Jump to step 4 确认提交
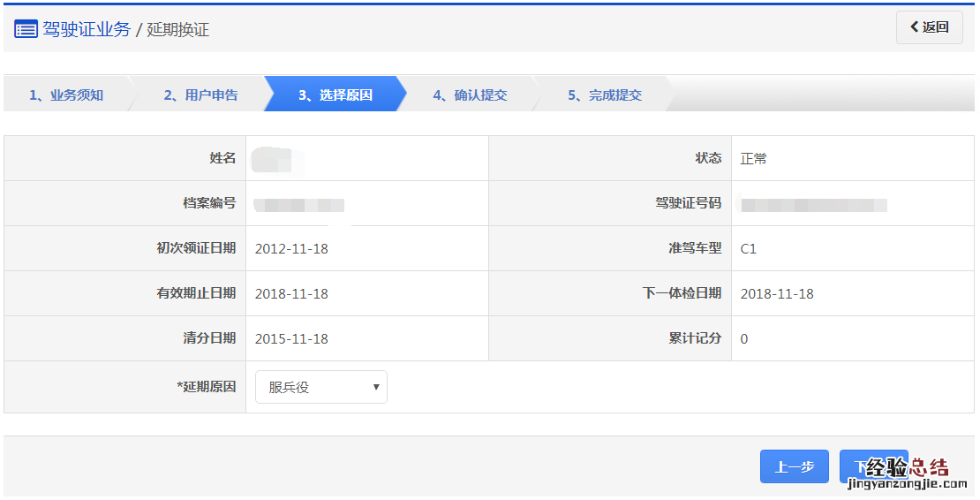 coord(470,95)
